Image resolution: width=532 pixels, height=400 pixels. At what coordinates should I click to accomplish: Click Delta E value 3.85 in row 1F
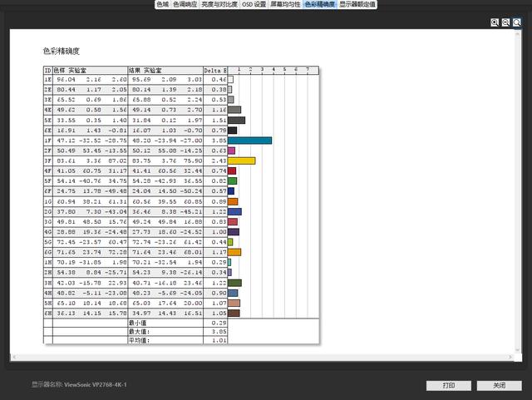(x=219, y=141)
